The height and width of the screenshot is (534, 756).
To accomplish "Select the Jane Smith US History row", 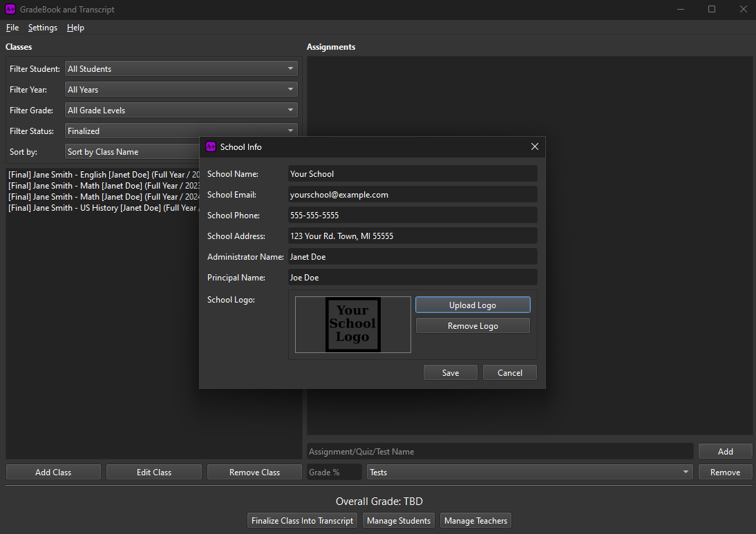I will (x=104, y=208).
